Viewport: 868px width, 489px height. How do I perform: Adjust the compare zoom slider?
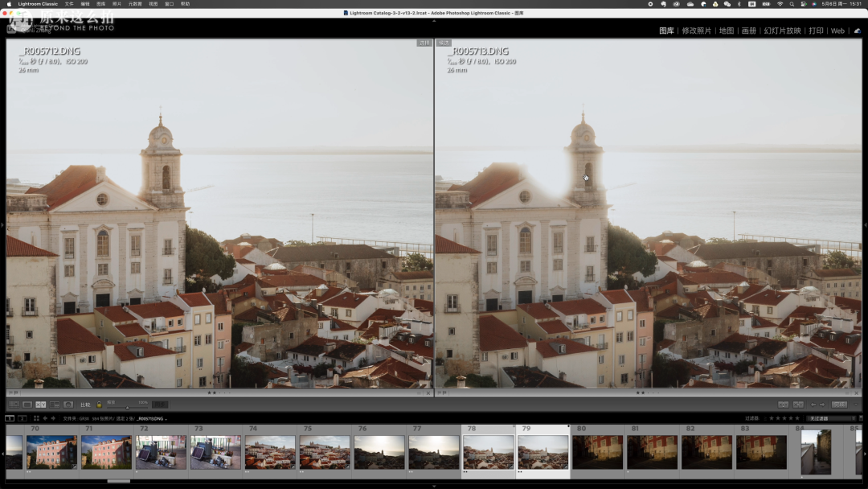(127, 406)
